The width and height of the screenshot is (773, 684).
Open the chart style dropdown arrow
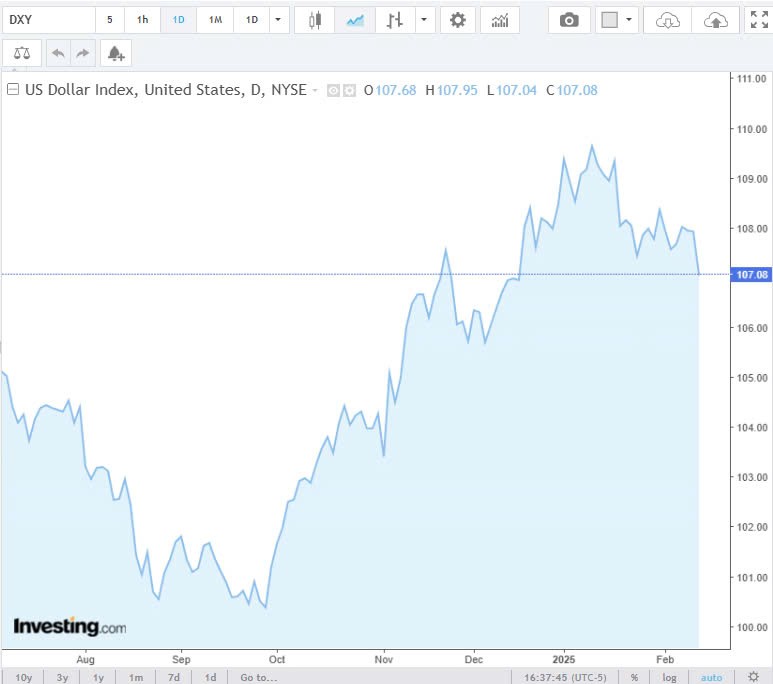pyautogui.click(x=424, y=20)
